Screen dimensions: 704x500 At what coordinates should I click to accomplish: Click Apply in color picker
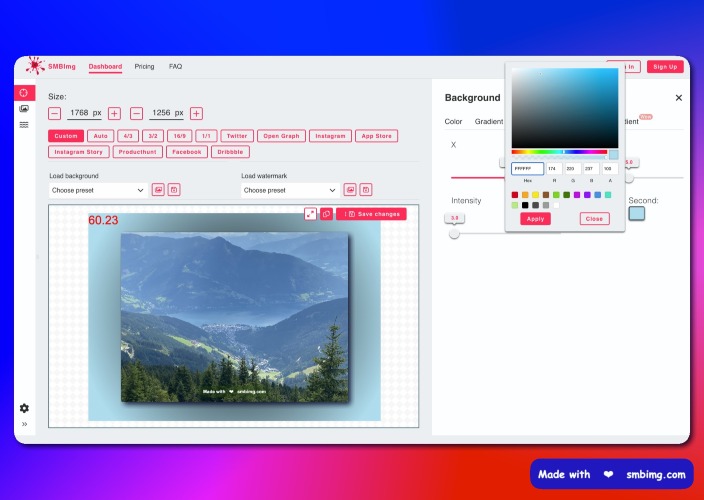click(535, 219)
